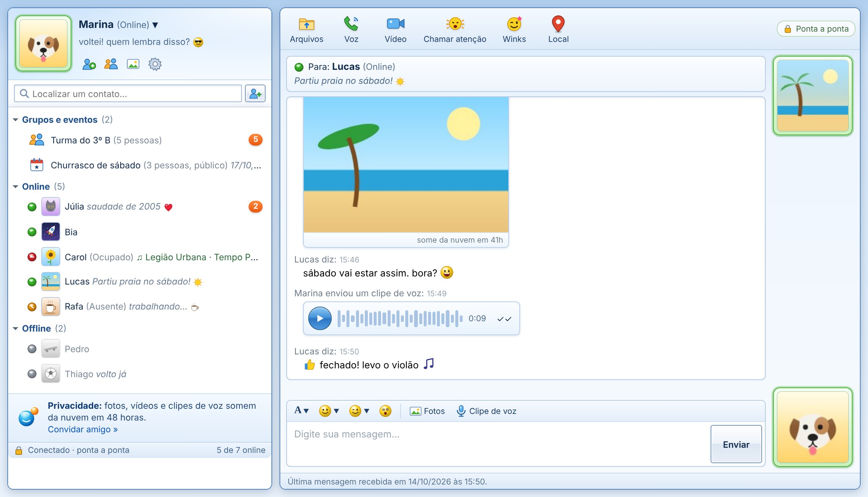Select Rafa (Ausente) contact
The height and width of the screenshot is (497, 868).
tap(140, 307)
